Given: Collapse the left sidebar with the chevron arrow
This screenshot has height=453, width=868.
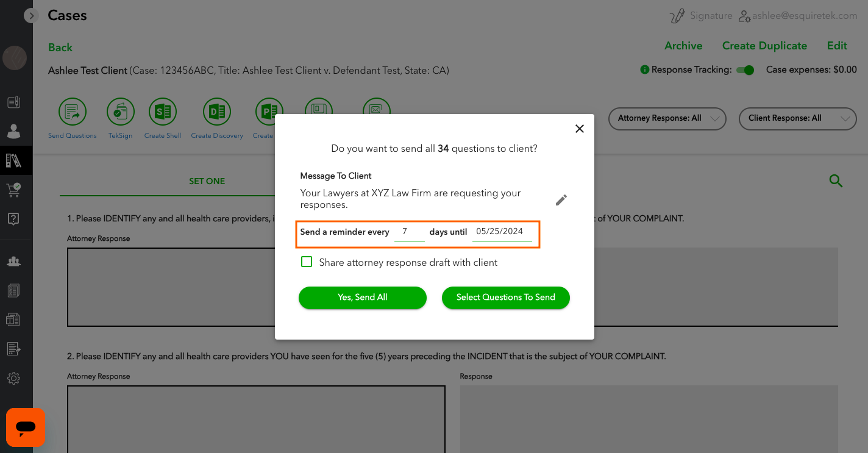Looking at the screenshot, I should tap(31, 15).
